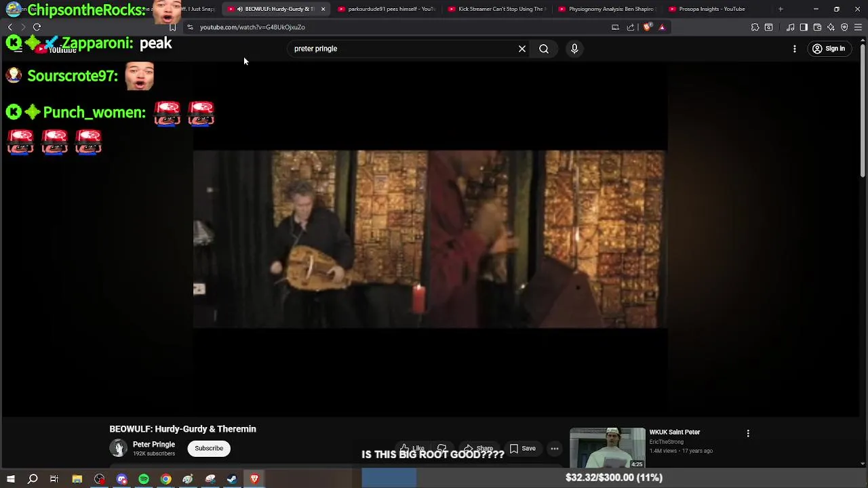View site information icon beside URL
The height and width of the screenshot is (488, 868).
[190, 27]
